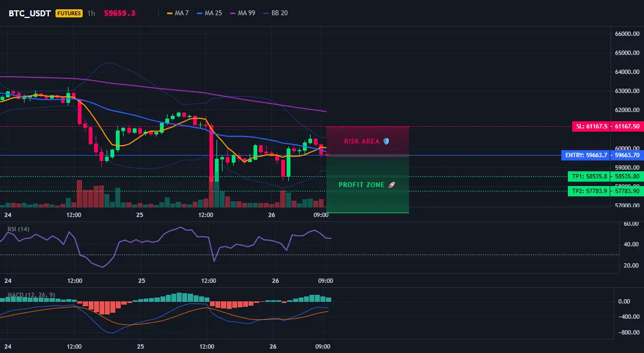
Task: Click the blue 59663.70 price axis tag
Action: pos(627,156)
